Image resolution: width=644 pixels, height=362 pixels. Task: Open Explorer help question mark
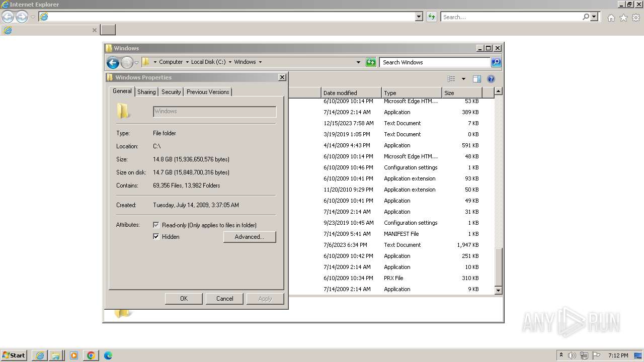[491, 79]
